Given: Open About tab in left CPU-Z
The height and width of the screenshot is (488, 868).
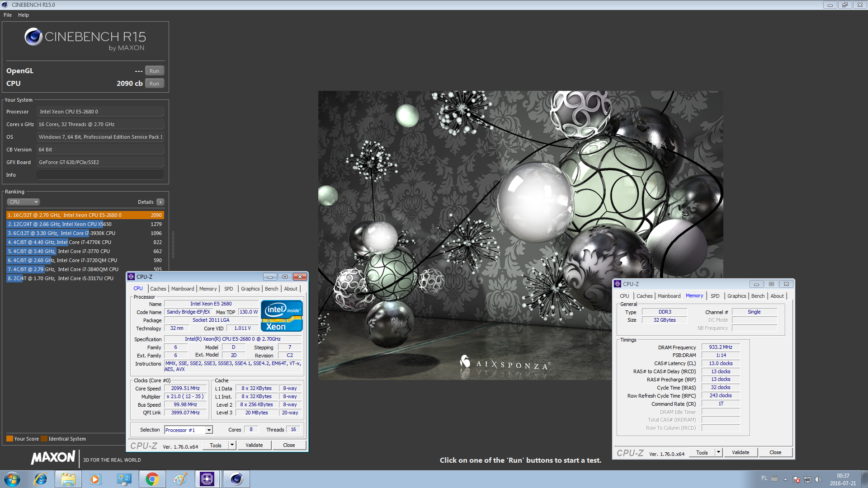Looking at the screenshot, I should point(291,289).
